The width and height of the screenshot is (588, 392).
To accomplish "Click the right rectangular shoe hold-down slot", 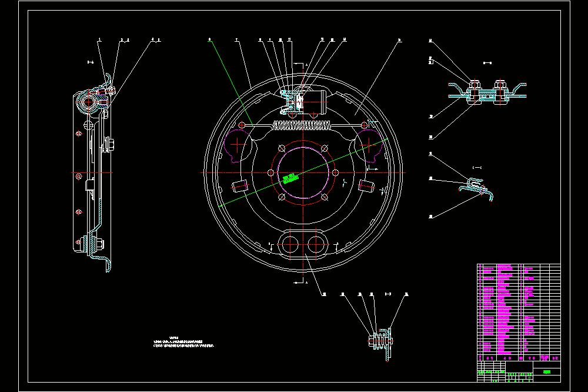I will 367,186.
